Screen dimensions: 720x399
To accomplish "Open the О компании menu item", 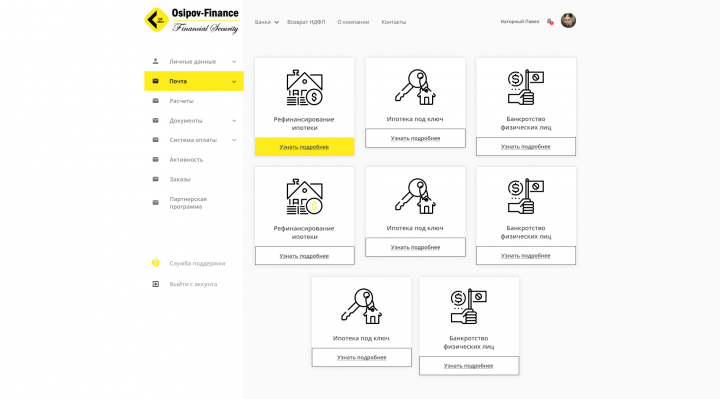I will (x=353, y=22).
